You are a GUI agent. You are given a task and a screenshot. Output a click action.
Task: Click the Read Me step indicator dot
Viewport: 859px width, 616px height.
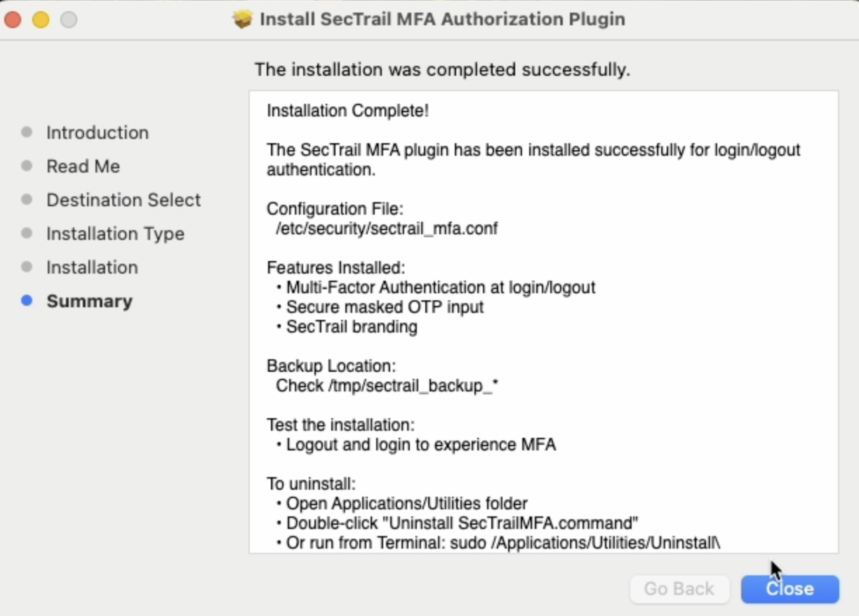(27, 166)
